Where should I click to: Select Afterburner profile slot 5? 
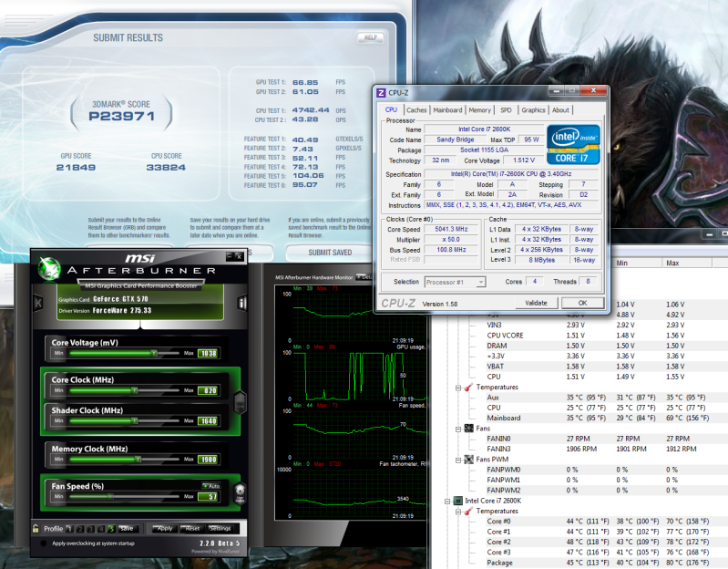click(x=111, y=529)
